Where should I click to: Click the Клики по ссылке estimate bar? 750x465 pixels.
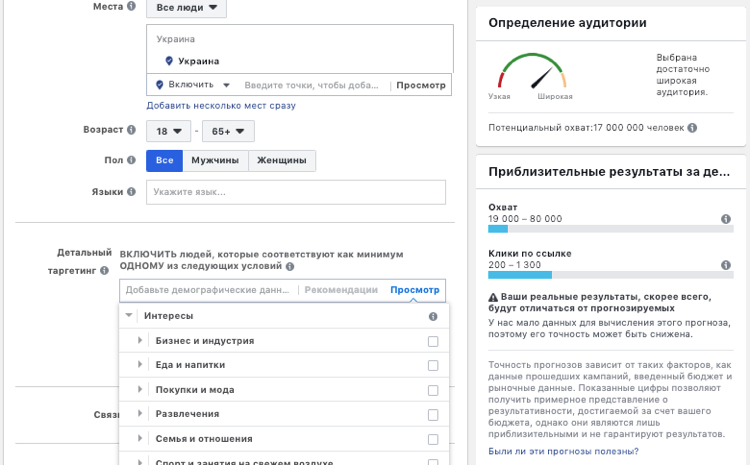(611, 275)
